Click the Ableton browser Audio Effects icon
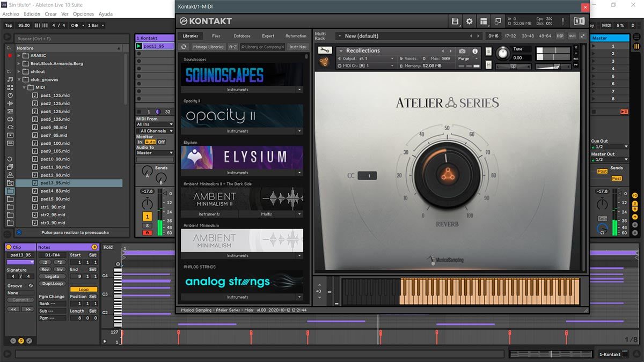Image resolution: width=644 pixels, height=362 pixels. coord(10,103)
